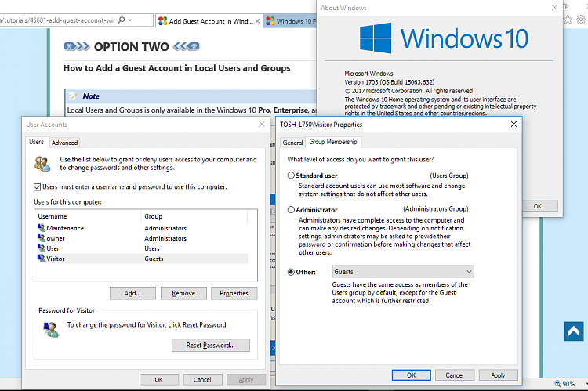Click the search magnifier icon in address bar
The image size is (588, 391).
click(121, 20)
